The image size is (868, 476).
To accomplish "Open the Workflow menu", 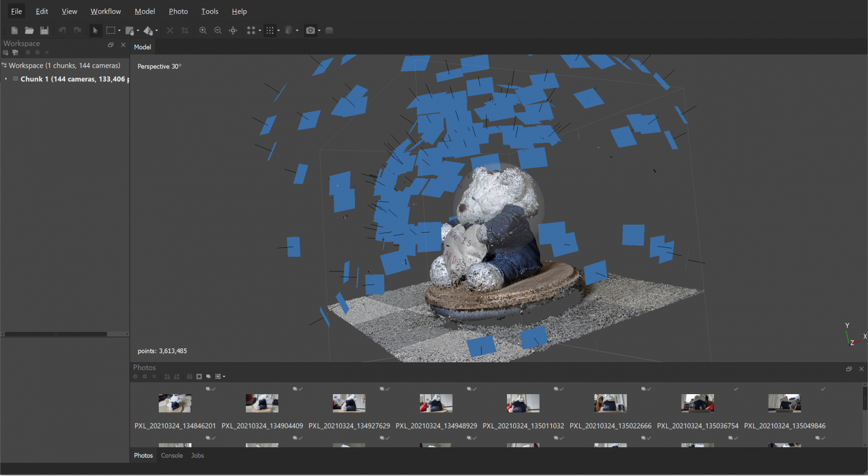I will pyautogui.click(x=106, y=11).
